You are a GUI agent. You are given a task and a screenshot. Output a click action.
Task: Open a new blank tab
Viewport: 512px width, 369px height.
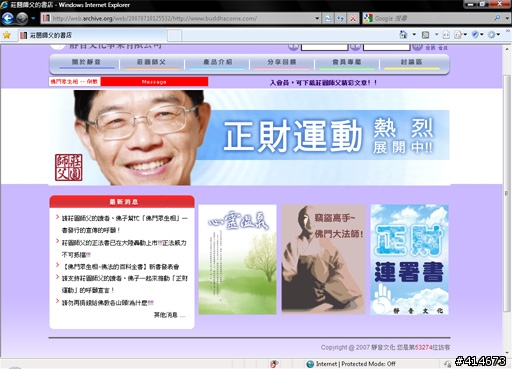pyautogui.click(x=174, y=35)
